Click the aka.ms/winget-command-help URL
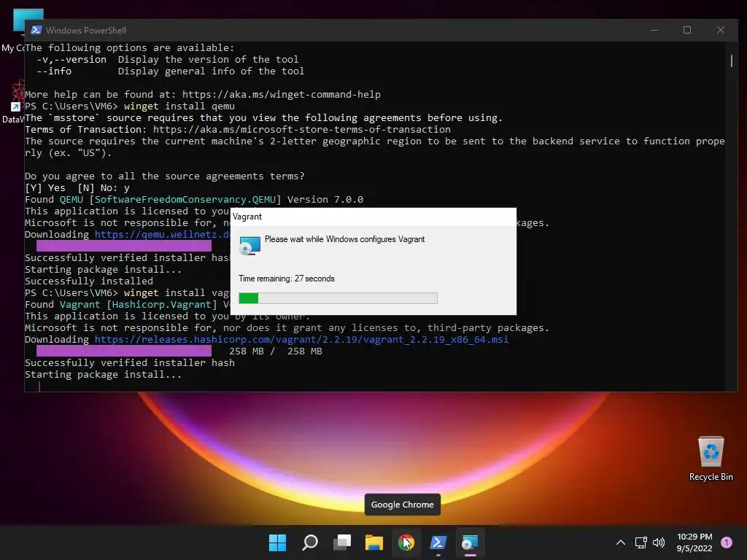Image resolution: width=747 pixels, height=560 pixels. click(281, 94)
